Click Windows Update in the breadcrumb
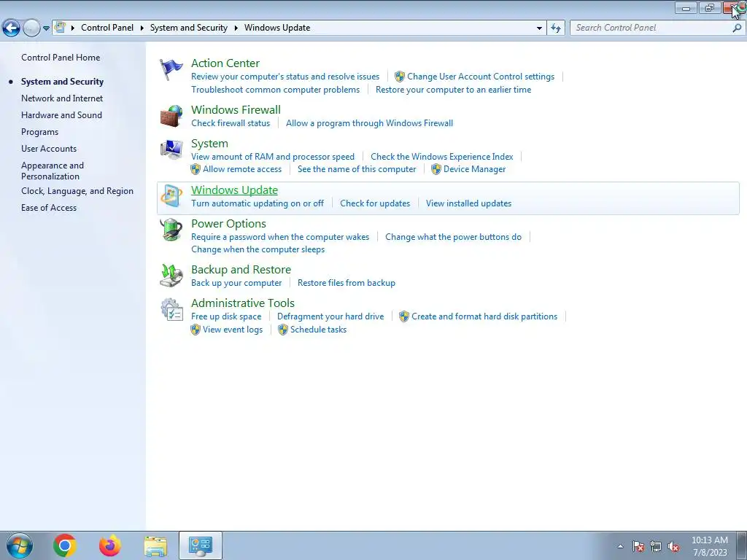 pyautogui.click(x=277, y=28)
